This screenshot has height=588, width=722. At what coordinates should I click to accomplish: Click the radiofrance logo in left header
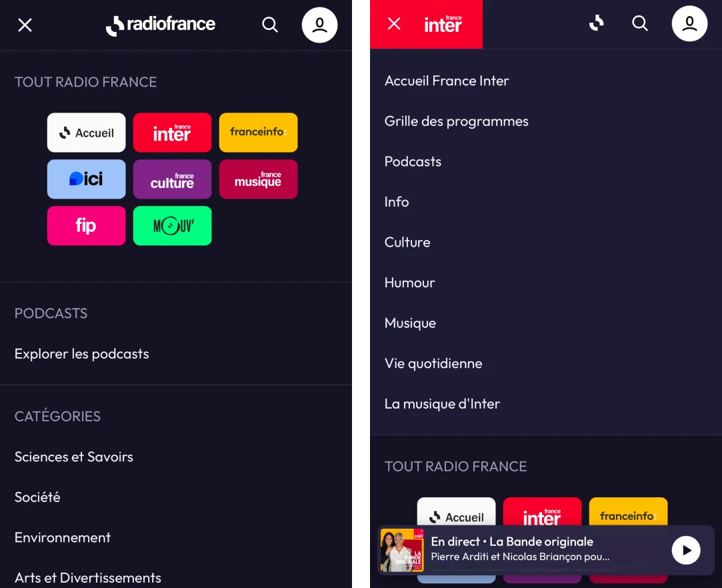point(160,25)
